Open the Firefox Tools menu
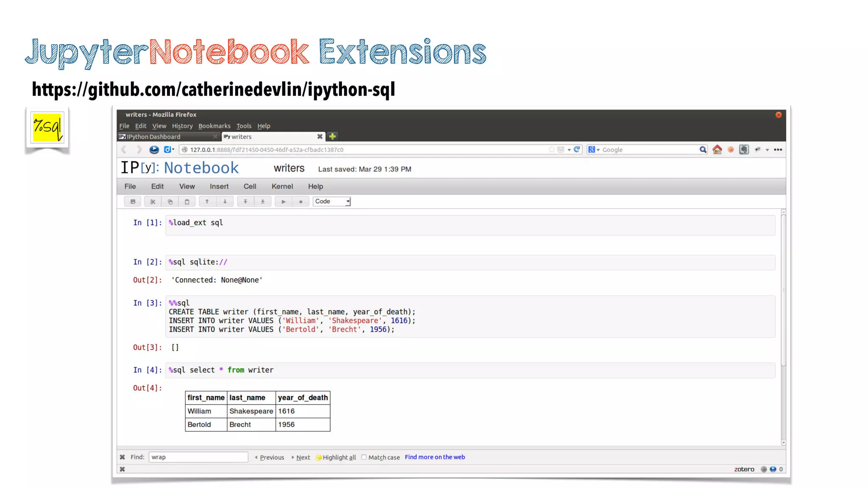This screenshot has width=868, height=488. [244, 126]
